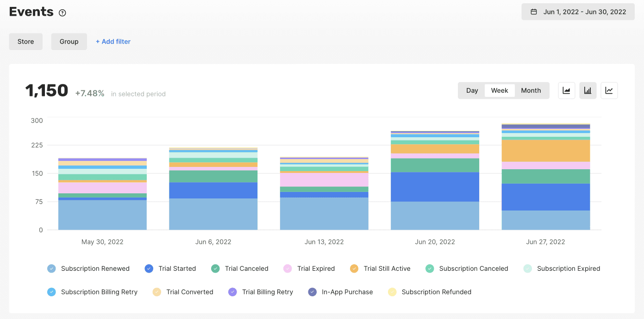This screenshot has height=319, width=644.
Task: Select the Week granularity option
Action: pos(500,90)
